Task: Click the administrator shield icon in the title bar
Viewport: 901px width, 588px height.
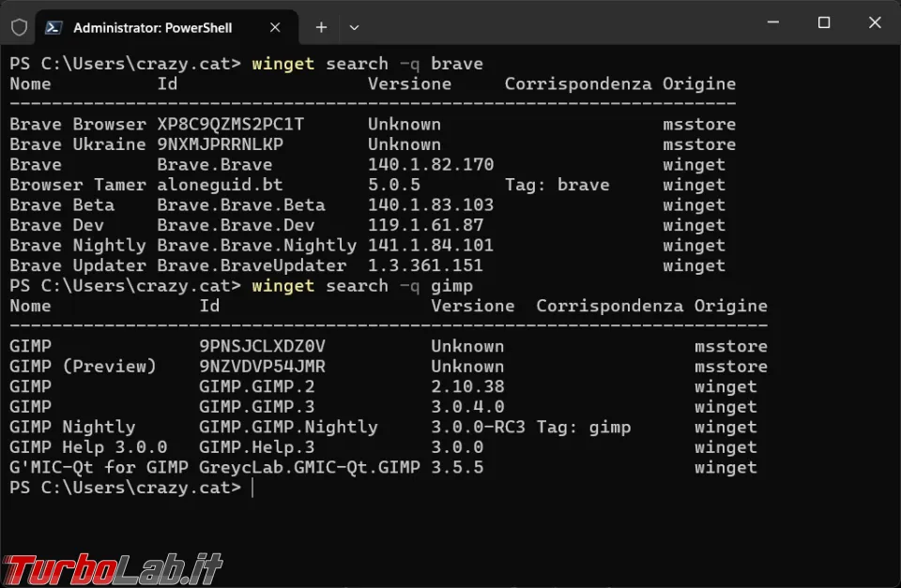Action: (19, 27)
